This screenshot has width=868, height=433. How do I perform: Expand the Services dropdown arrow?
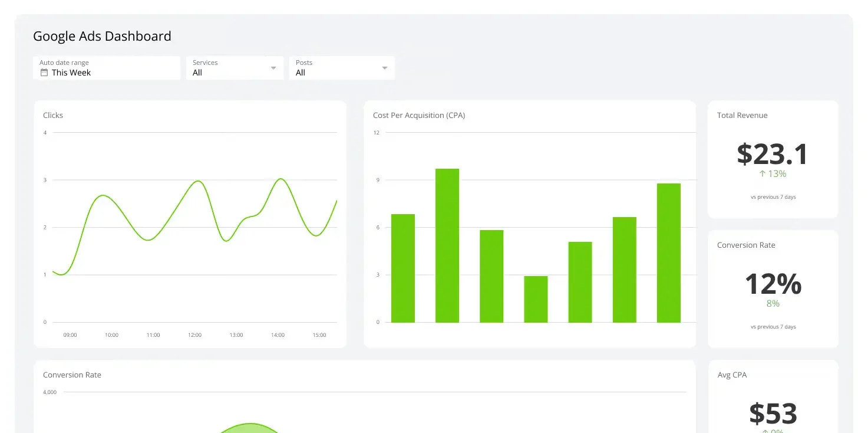click(273, 68)
